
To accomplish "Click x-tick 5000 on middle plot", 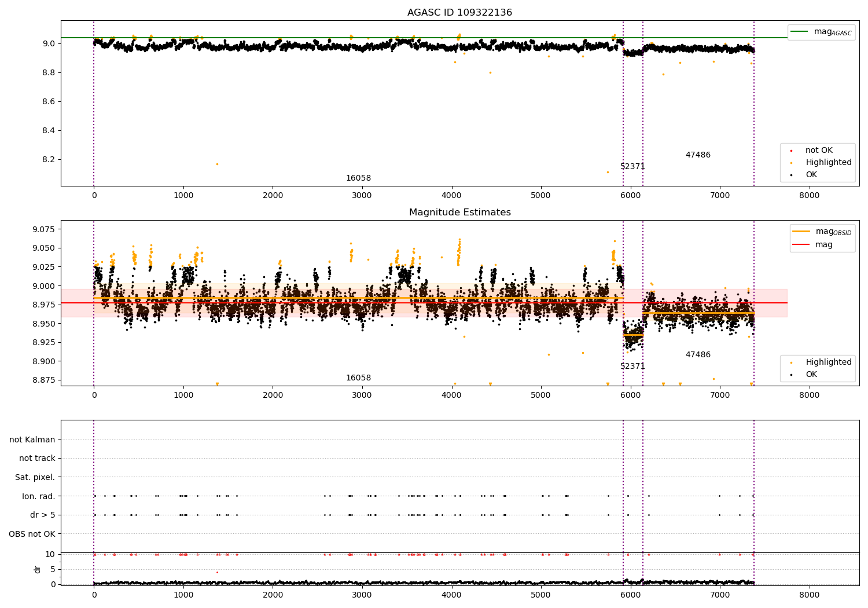I will tap(541, 395).
